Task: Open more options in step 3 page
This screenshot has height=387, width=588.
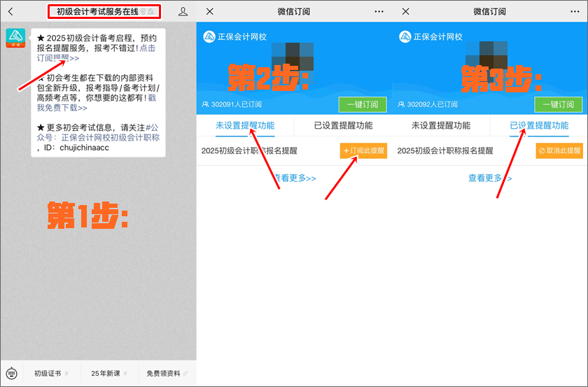Action: click(x=575, y=12)
